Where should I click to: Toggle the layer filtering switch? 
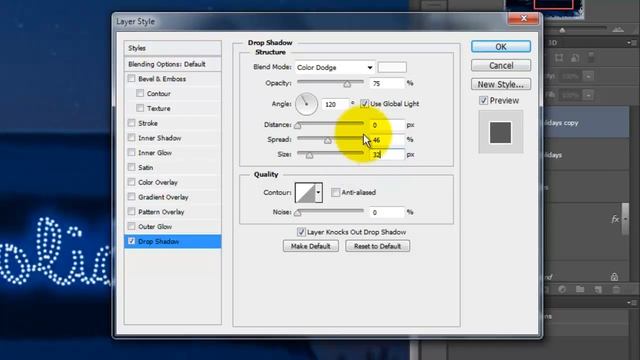[x=591, y=58]
